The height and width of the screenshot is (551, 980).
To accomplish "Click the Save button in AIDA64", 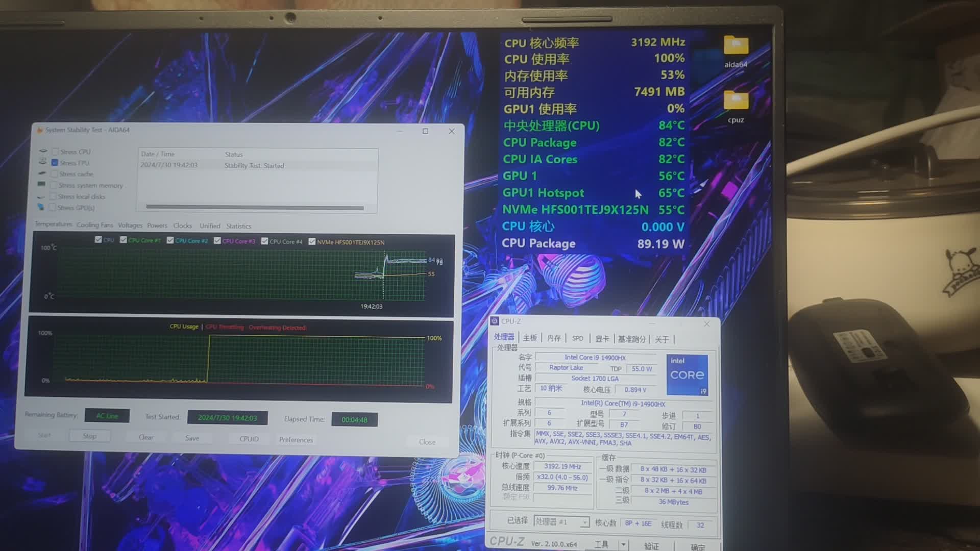I will coord(192,438).
